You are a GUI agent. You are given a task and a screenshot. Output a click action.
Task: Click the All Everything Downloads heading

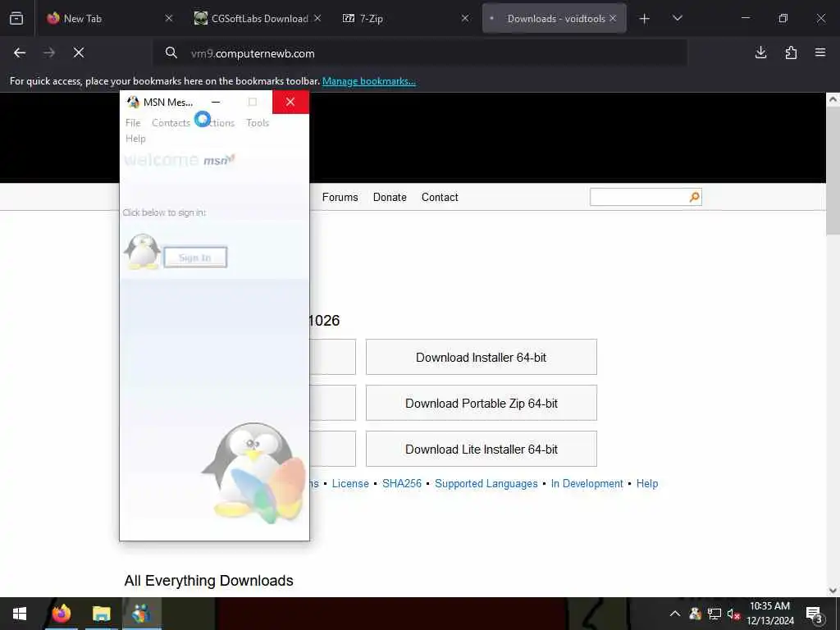[x=208, y=580]
